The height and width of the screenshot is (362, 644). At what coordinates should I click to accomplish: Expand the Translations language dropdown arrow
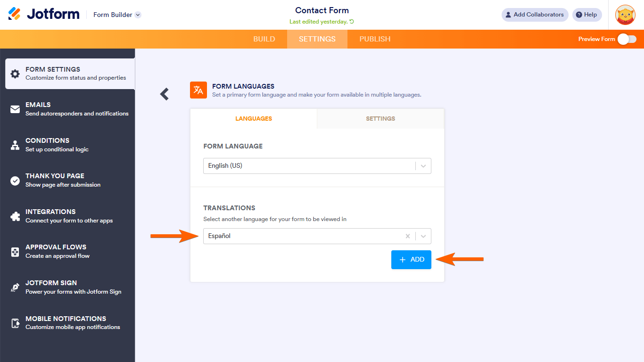[423, 236]
